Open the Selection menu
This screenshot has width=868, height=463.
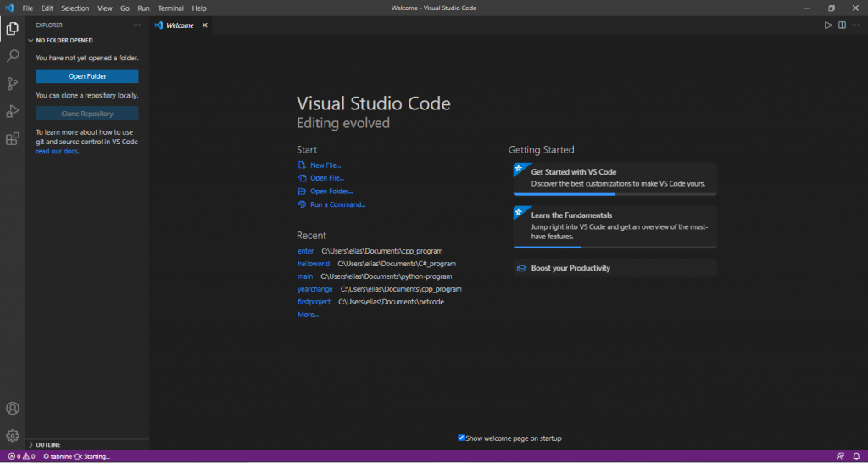tap(75, 8)
